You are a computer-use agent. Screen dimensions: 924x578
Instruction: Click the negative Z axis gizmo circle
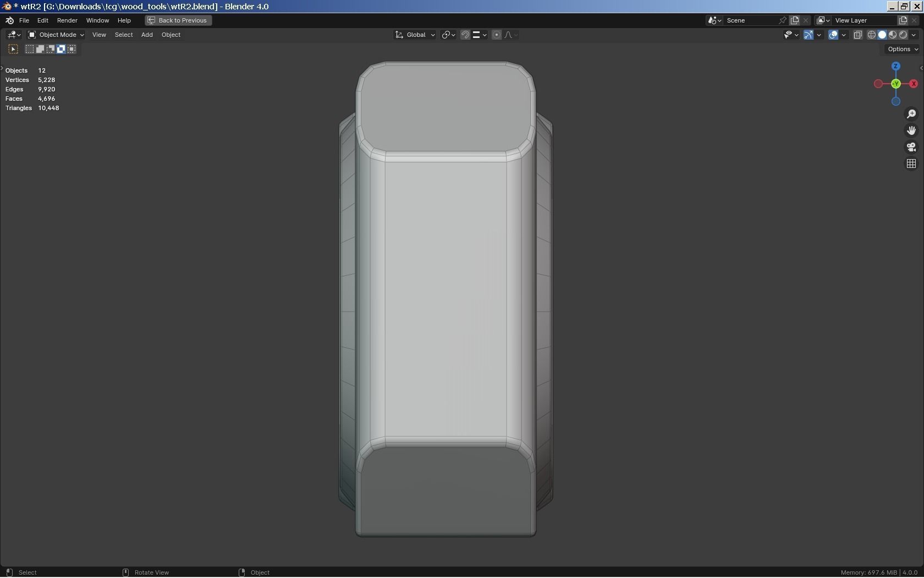896,101
